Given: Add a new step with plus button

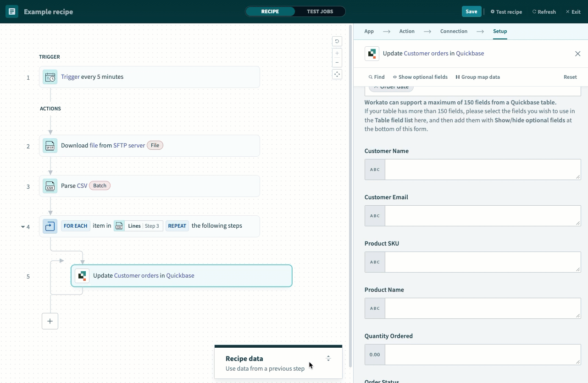Looking at the screenshot, I should pyautogui.click(x=50, y=321).
